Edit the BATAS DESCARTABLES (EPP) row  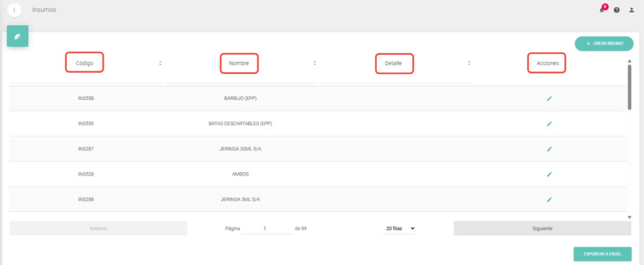pyautogui.click(x=549, y=124)
